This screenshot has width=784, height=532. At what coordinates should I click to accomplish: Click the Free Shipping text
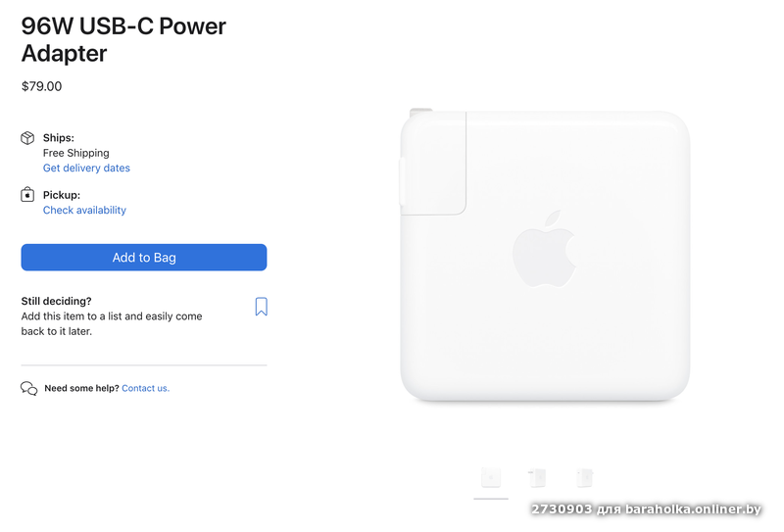click(x=76, y=153)
